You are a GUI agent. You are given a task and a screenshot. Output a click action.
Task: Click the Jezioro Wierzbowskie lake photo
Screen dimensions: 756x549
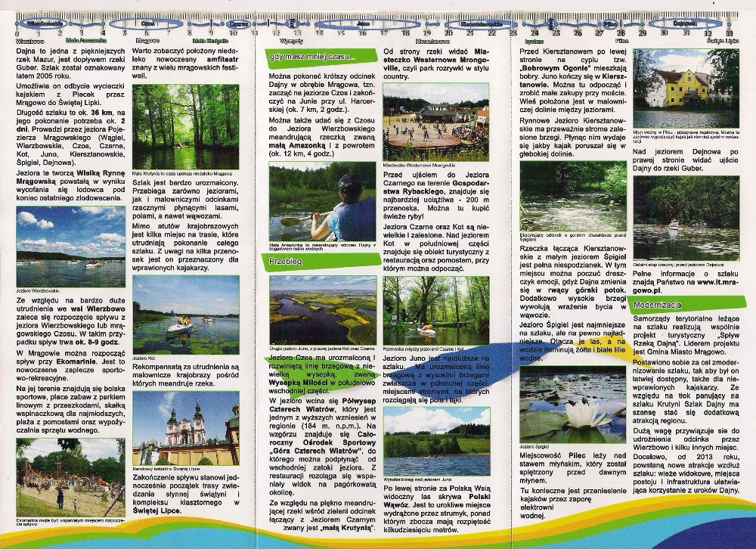pos(70,246)
